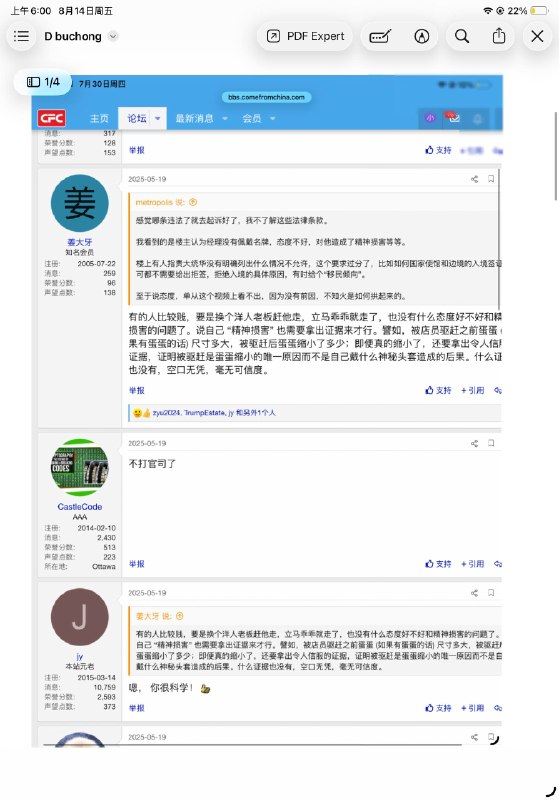The height and width of the screenshot is (800, 559).
Task: Click 支持 on CastleCode's post
Action: click(x=438, y=564)
